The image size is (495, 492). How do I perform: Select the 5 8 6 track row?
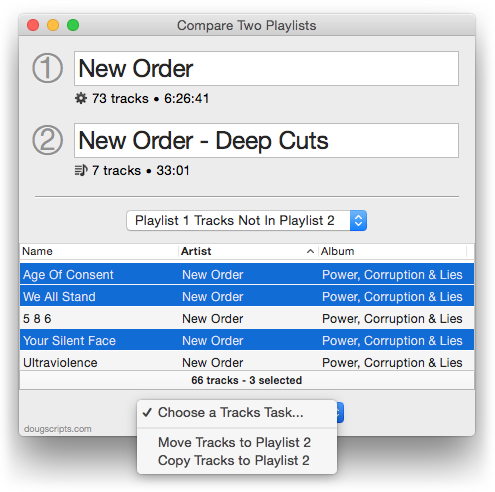click(247, 318)
